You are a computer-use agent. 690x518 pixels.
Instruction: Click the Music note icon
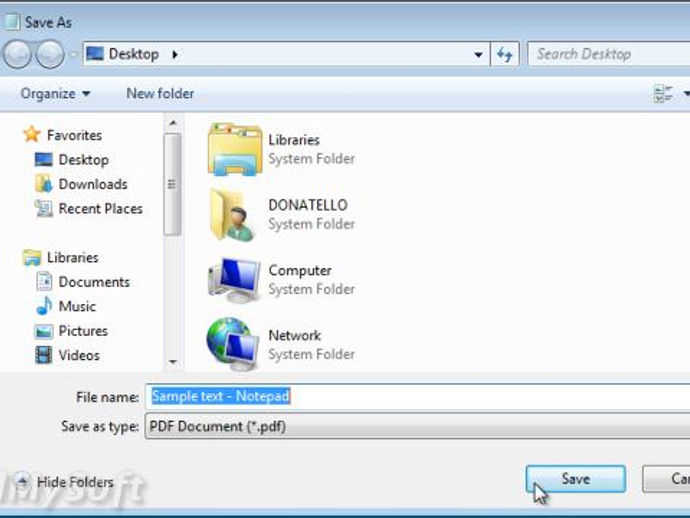44,306
